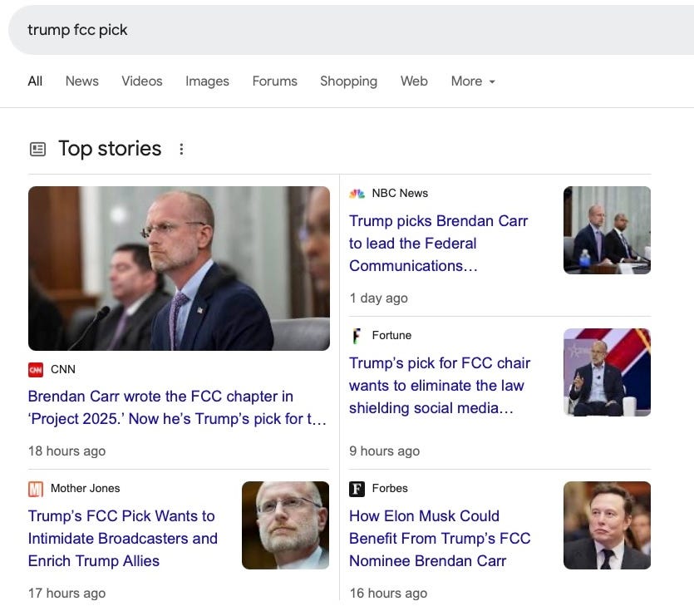Open 'Trump's FCC Pick Wants to Intimidate' article
Screen dimensions: 694x616
pyautogui.click(x=123, y=539)
